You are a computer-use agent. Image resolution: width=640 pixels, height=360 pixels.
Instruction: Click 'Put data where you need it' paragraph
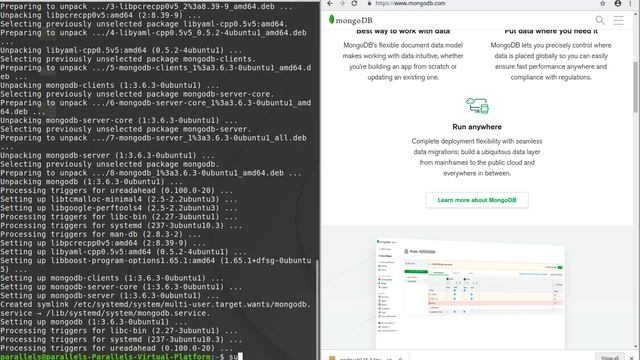coord(551,61)
